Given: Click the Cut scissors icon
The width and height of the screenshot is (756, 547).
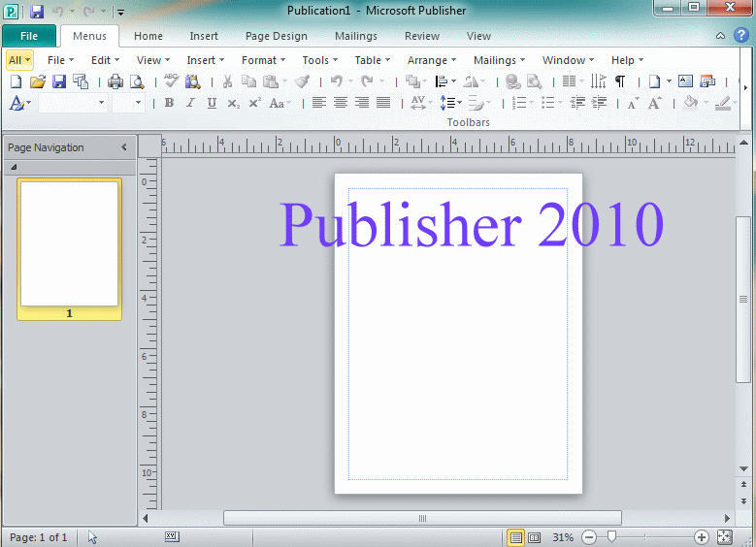Looking at the screenshot, I should pyautogui.click(x=227, y=81).
